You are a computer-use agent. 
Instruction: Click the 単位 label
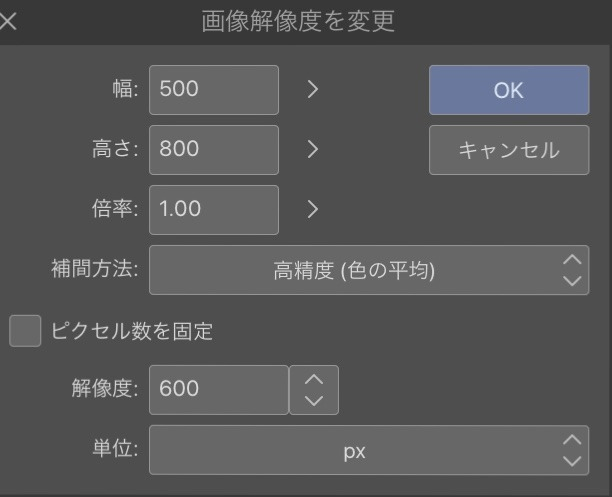point(115,450)
